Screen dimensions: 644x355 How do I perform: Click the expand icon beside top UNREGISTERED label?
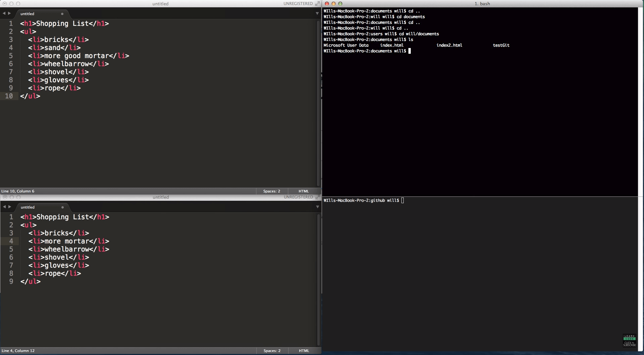click(x=318, y=3)
